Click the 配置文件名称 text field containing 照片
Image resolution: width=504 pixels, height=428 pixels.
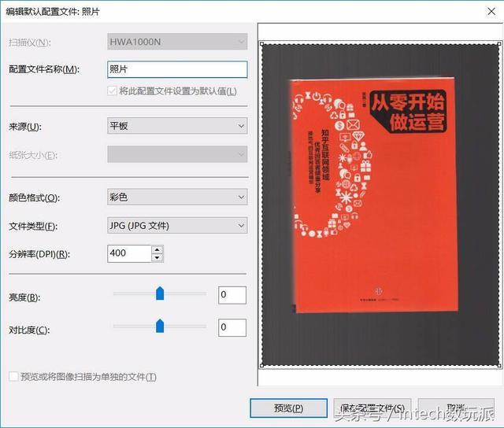coord(177,69)
